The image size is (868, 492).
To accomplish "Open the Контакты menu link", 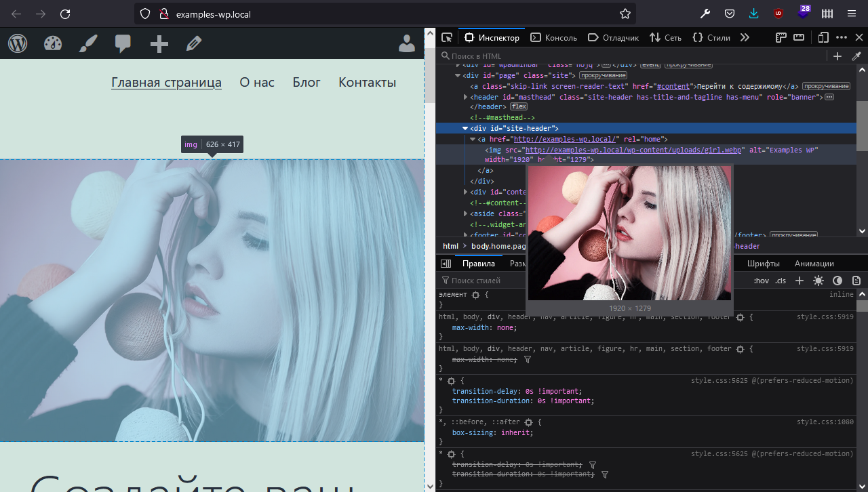I will tap(367, 83).
